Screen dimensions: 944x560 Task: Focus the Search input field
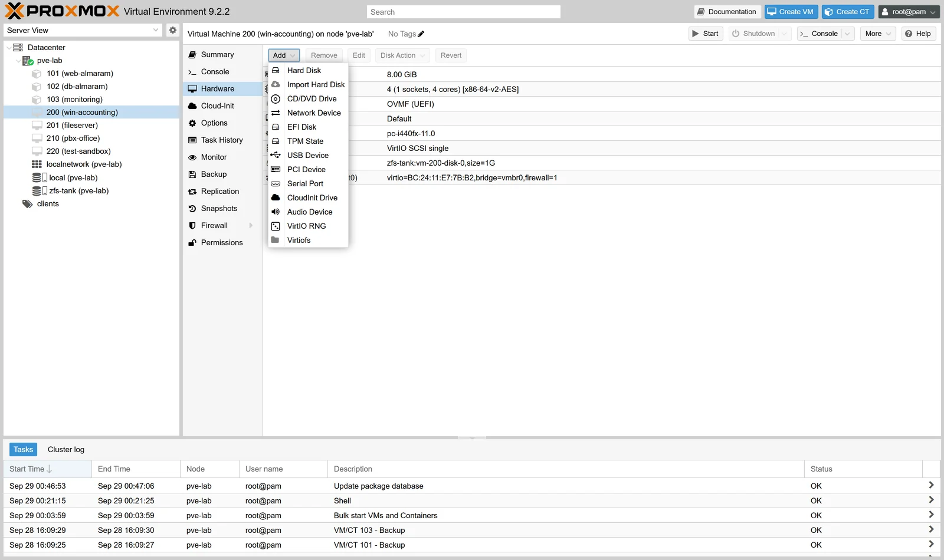464,12
